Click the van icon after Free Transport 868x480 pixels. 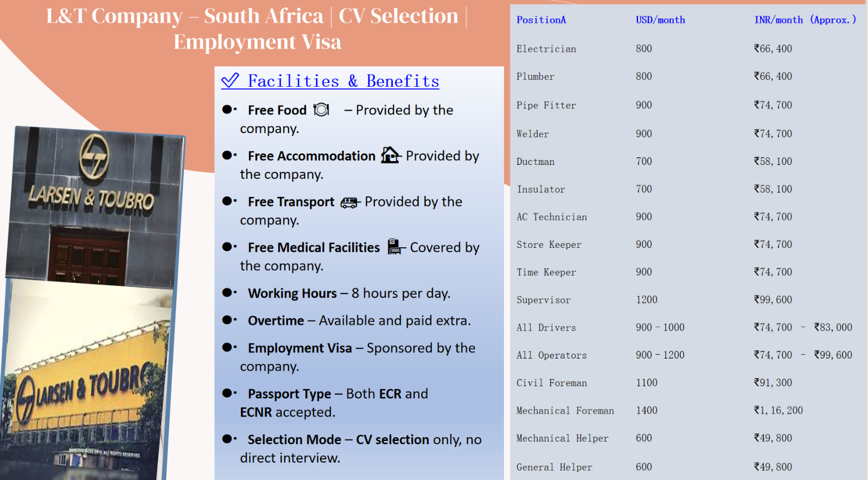coord(350,202)
